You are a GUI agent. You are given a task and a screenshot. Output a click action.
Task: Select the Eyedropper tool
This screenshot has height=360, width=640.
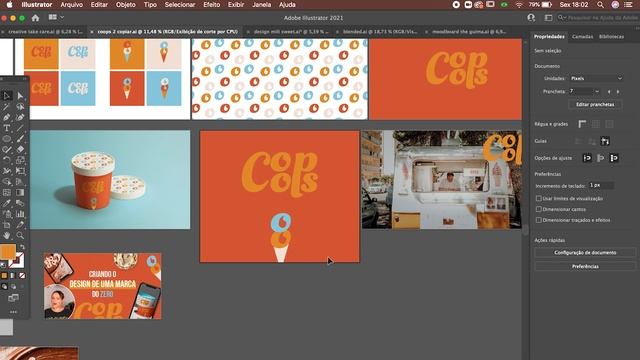pos(7,203)
